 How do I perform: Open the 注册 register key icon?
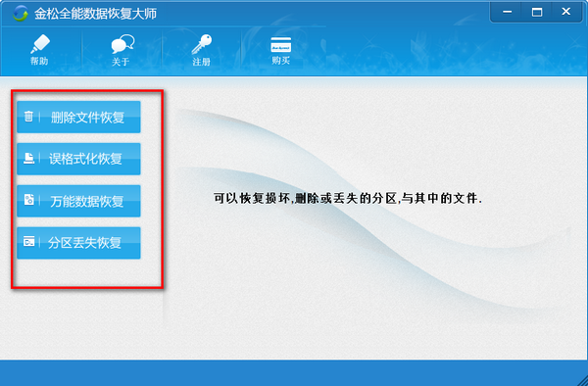click(x=202, y=50)
